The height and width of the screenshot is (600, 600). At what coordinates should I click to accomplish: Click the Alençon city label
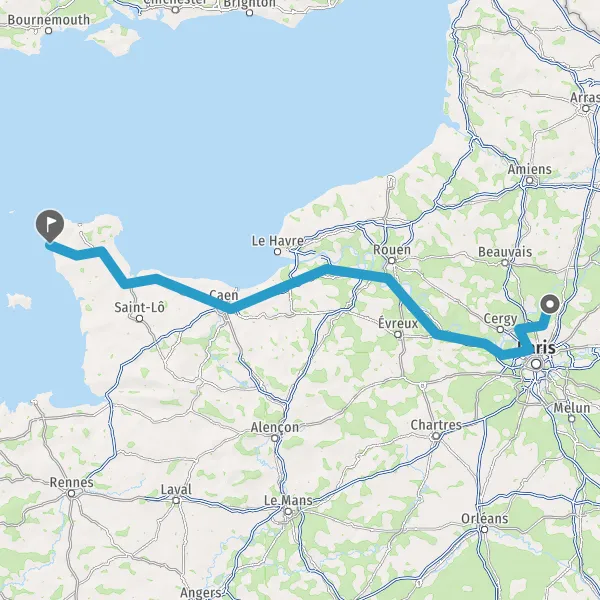[x=275, y=427]
